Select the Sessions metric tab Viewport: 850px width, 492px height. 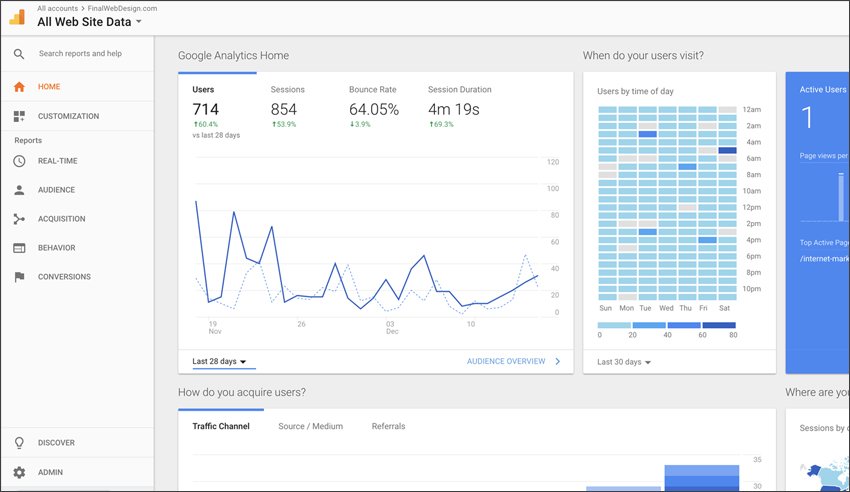295,108
